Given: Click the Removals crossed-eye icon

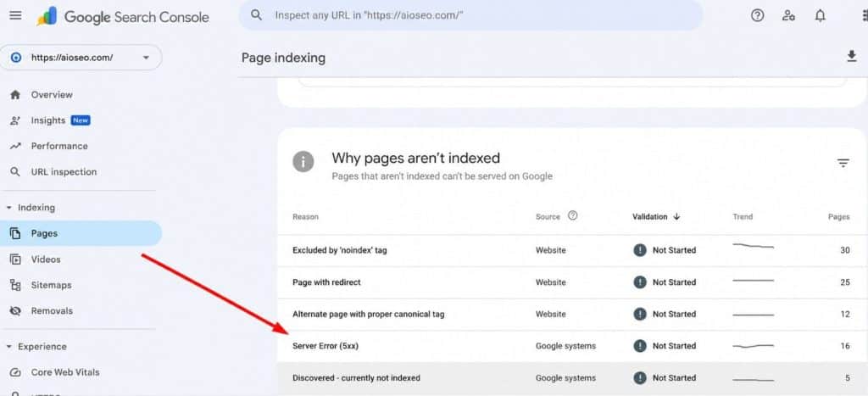Looking at the screenshot, I should (x=15, y=310).
